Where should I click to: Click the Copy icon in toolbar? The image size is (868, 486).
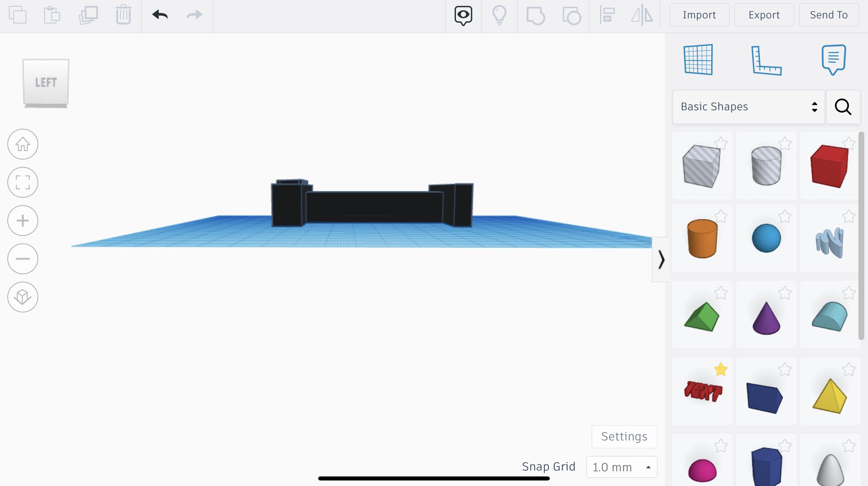[x=18, y=15]
